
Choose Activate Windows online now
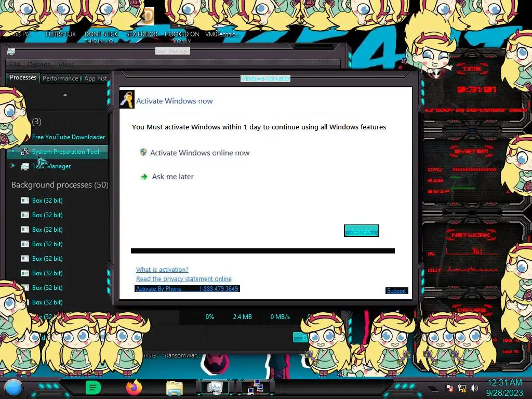coord(199,153)
